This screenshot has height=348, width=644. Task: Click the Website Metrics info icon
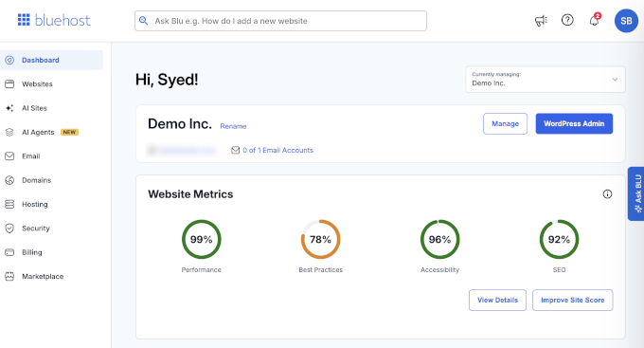pos(607,194)
